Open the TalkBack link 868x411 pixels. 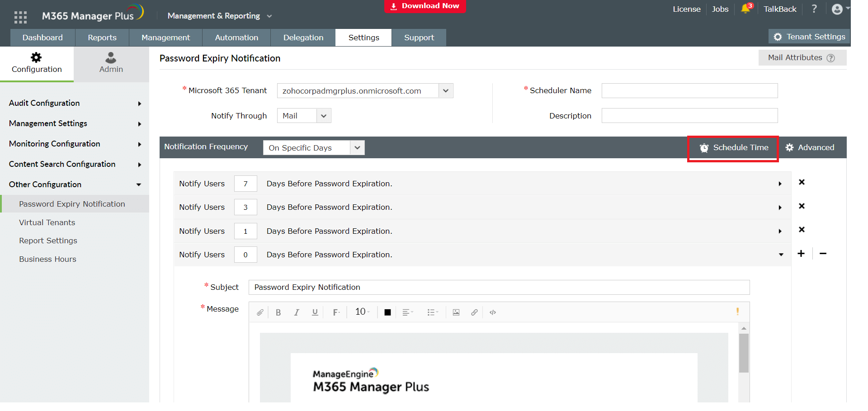(780, 9)
